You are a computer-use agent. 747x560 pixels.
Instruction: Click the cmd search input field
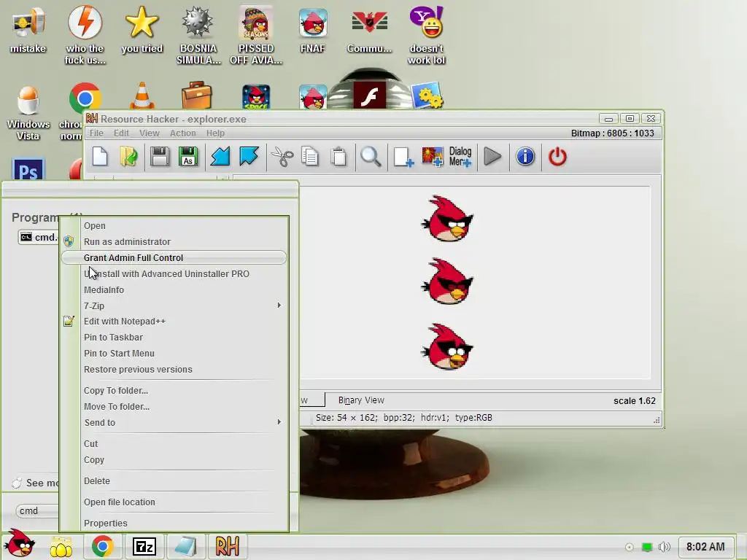click(37, 511)
